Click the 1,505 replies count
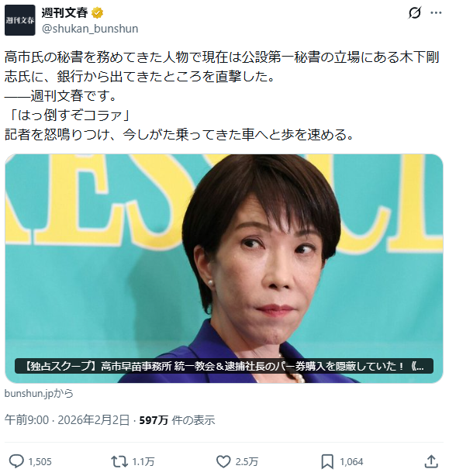The width and height of the screenshot is (449, 476). [40, 462]
